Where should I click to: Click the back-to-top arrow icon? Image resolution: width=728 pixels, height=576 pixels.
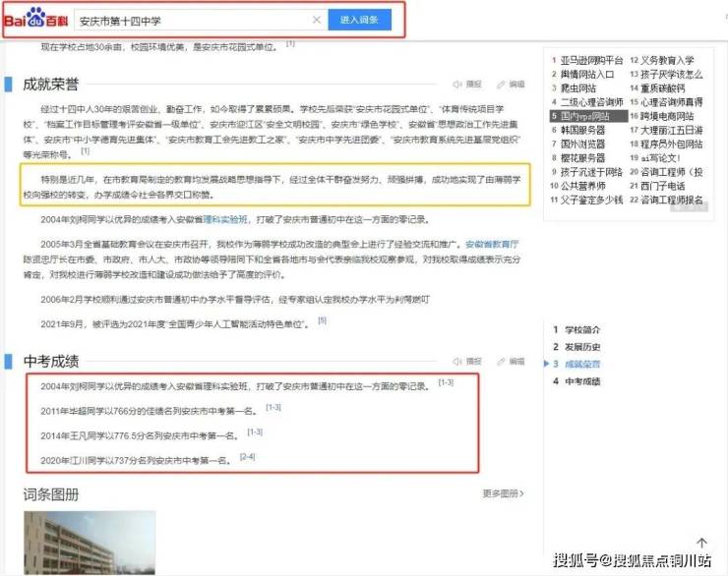(x=701, y=543)
